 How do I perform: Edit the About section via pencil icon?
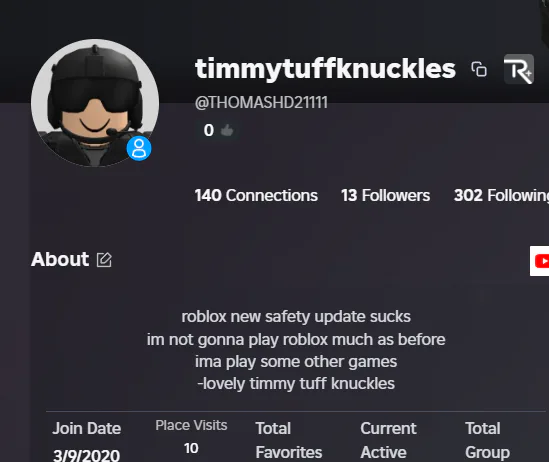[x=104, y=260]
